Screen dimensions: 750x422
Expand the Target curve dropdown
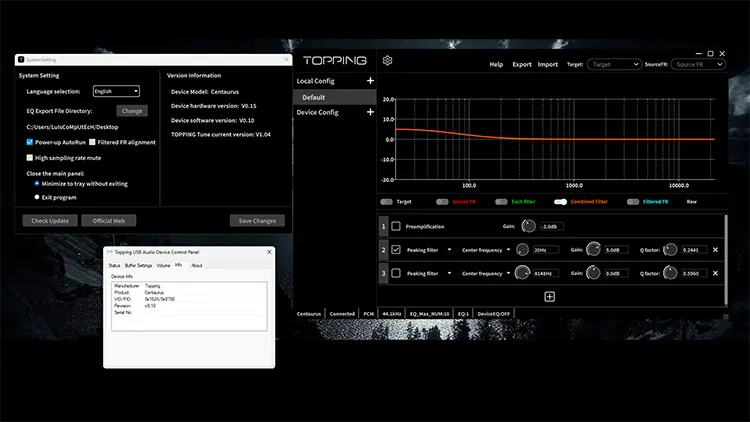[x=614, y=64]
